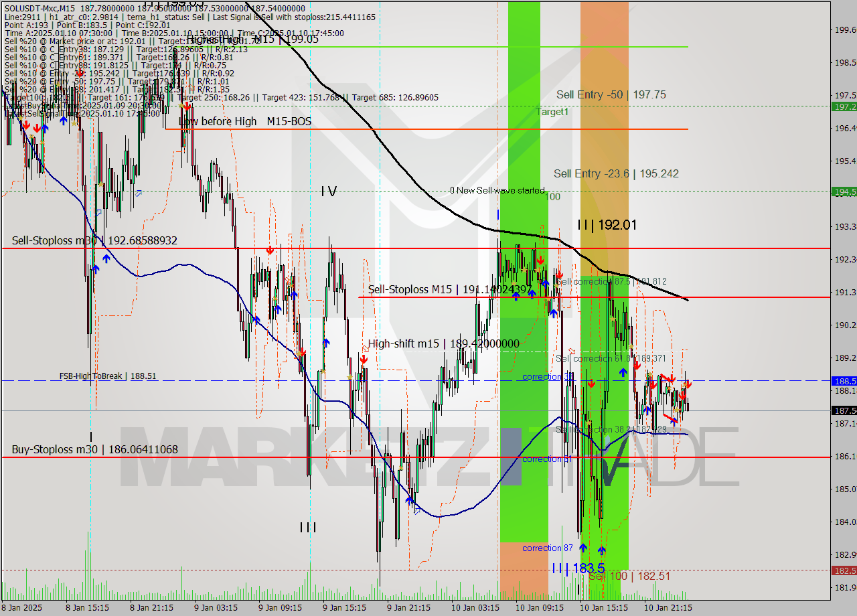Click the 186.1 price axis value

pyautogui.click(x=845, y=456)
